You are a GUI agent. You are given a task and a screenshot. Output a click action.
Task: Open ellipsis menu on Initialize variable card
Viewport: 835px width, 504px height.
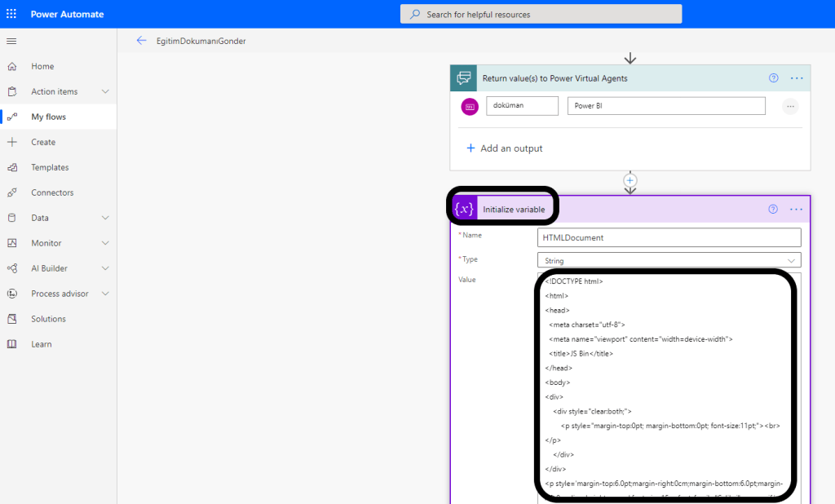797,210
